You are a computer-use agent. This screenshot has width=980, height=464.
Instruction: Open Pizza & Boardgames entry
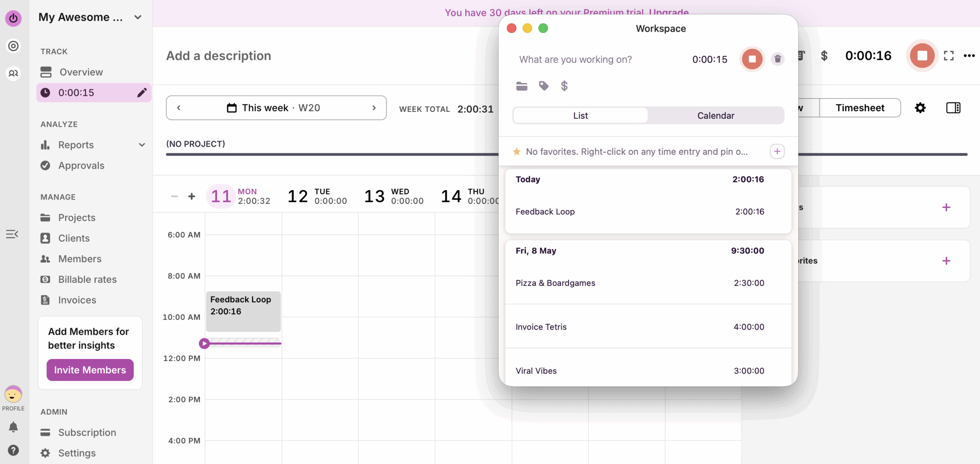pyautogui.click(x=648, y=283)
